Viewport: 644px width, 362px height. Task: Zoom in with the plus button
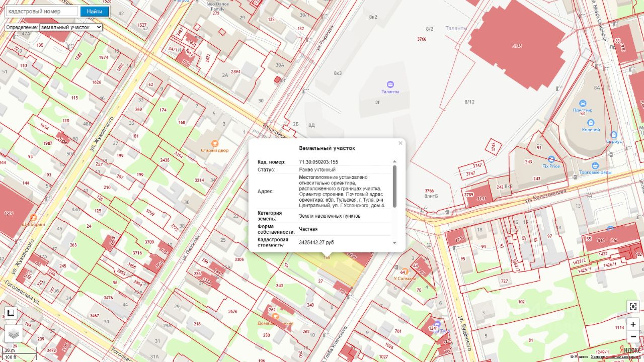(x=633, y=324)
